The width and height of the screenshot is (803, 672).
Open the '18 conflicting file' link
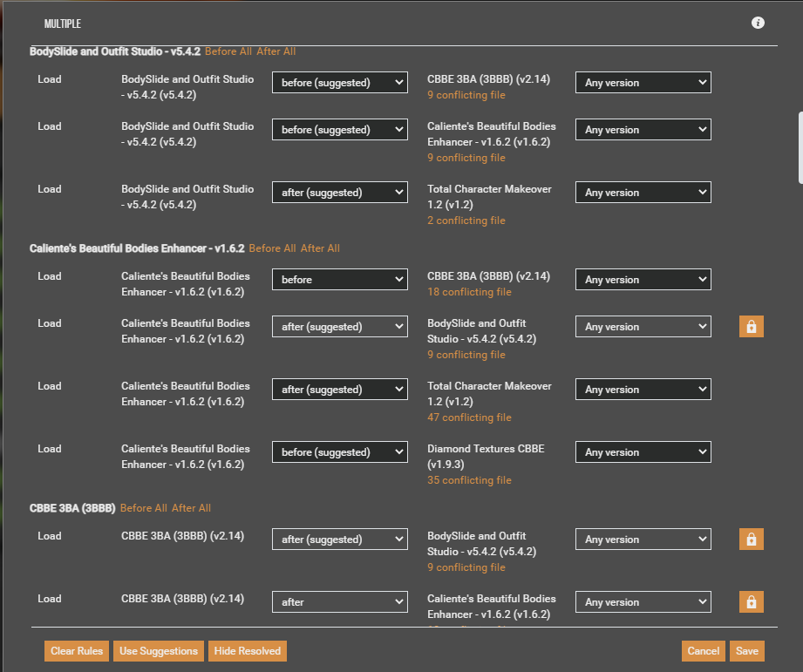pos(470,292)
